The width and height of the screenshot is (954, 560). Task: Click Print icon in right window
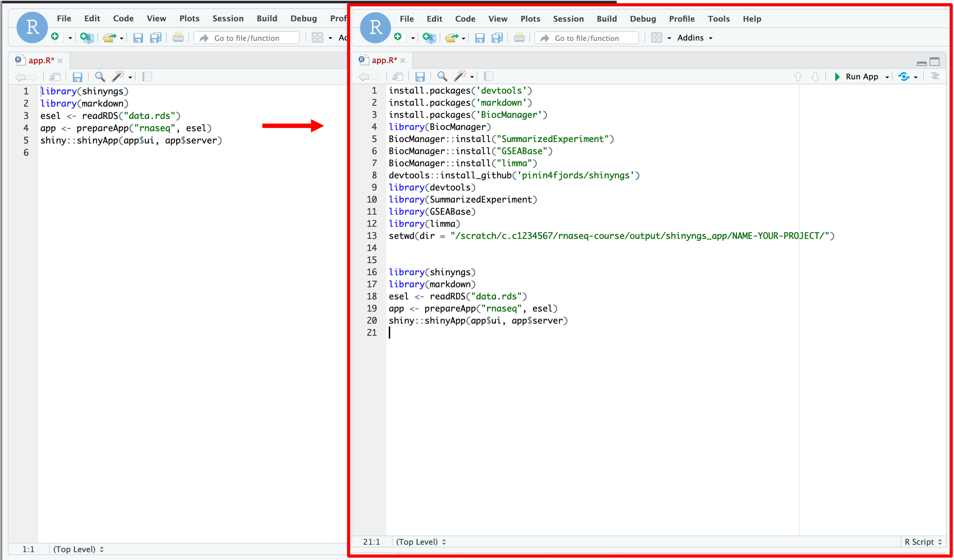click(519, 37)
